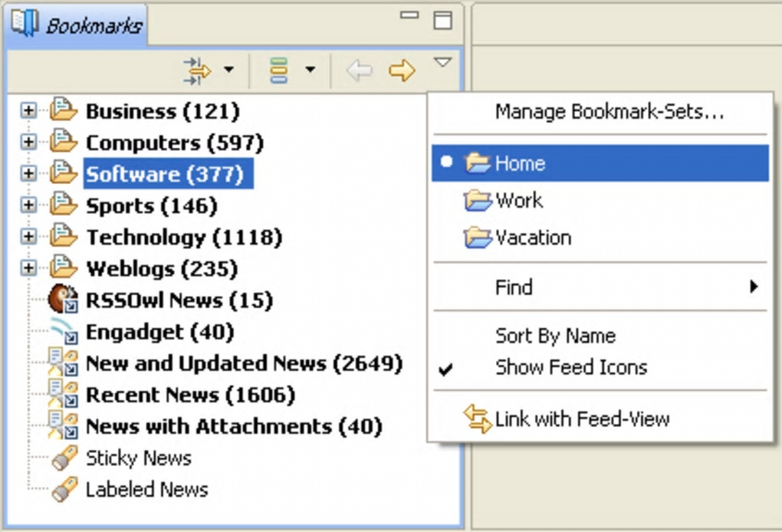Click the RSSOwl News owl icon
Image resolution: width=782 pixels, height=532 pixels.
click(63, 299)
